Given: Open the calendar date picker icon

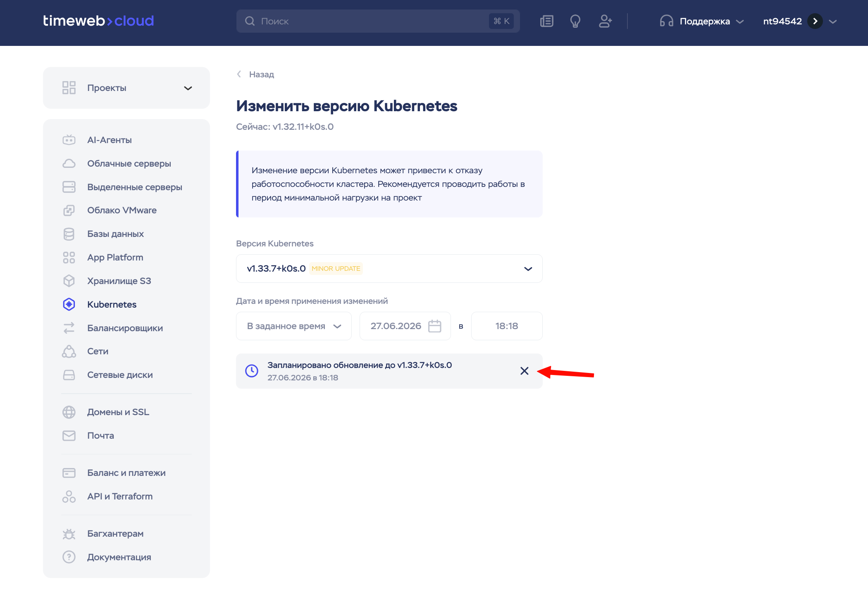Looking at the screenshot, I should [434, 326].
